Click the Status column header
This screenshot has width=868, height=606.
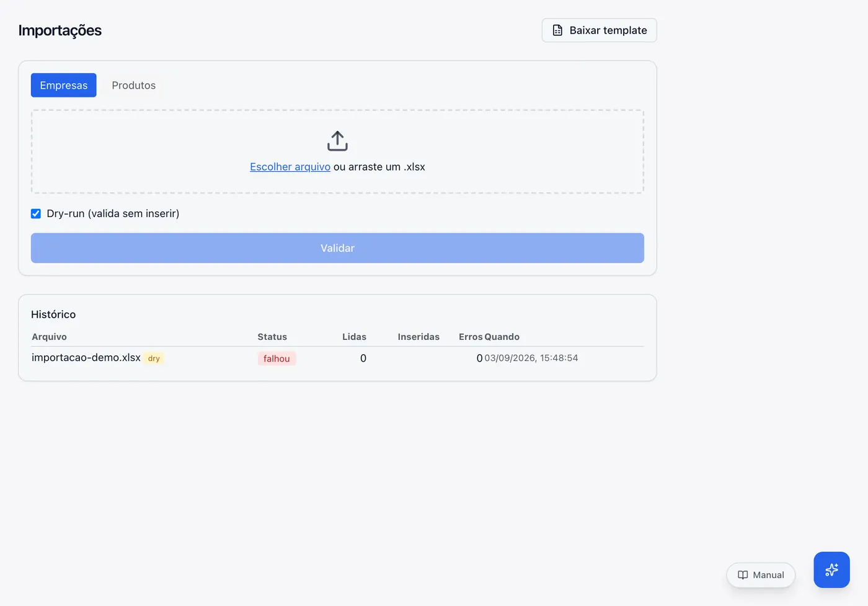click(x=272, y=337)
